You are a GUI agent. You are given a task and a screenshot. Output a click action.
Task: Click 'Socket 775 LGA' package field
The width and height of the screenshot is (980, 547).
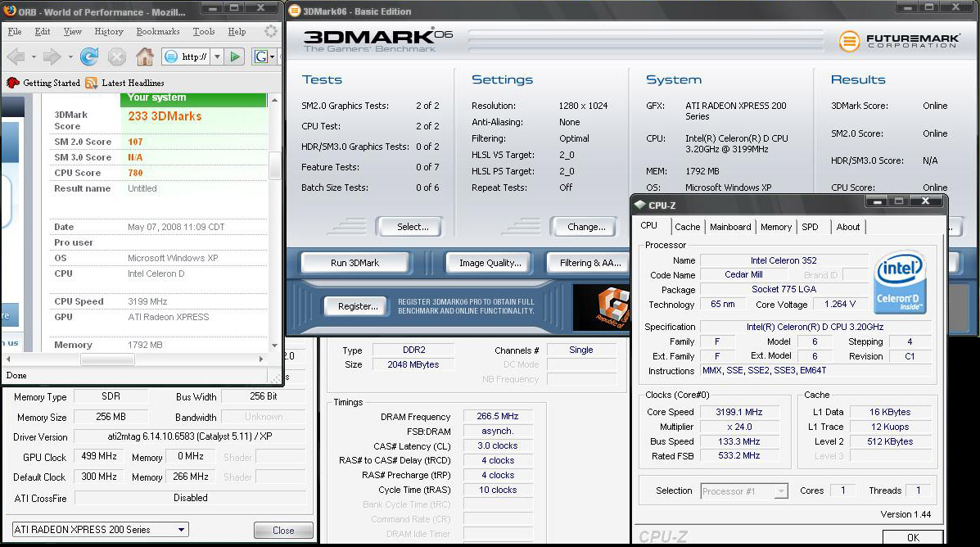coord(784,289)
